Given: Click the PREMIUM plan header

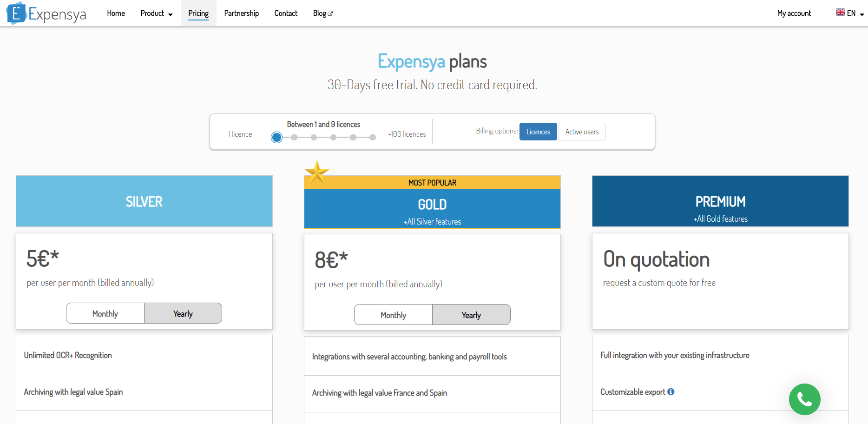Looking at the screenshot, I should pyautogui.click(x=720, y=201).
